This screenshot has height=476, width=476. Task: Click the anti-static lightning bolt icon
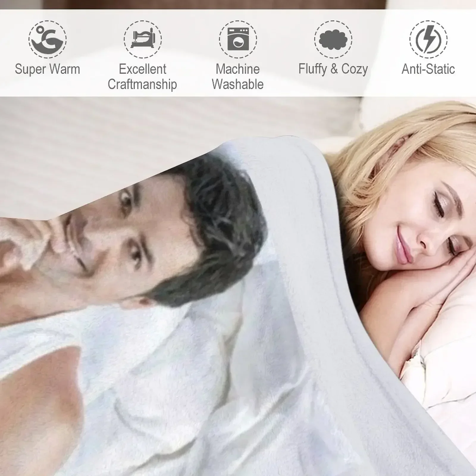428,39
